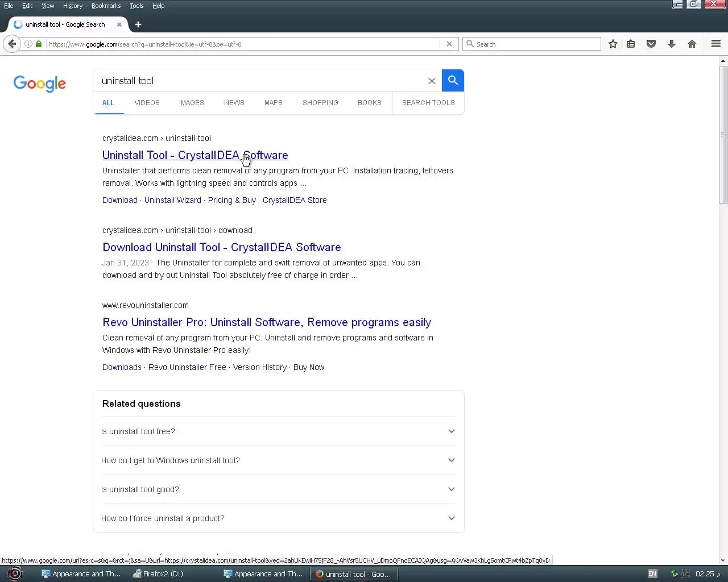
Task: Bookmark this page with the star icon
Action: click(x=613, y=44)
